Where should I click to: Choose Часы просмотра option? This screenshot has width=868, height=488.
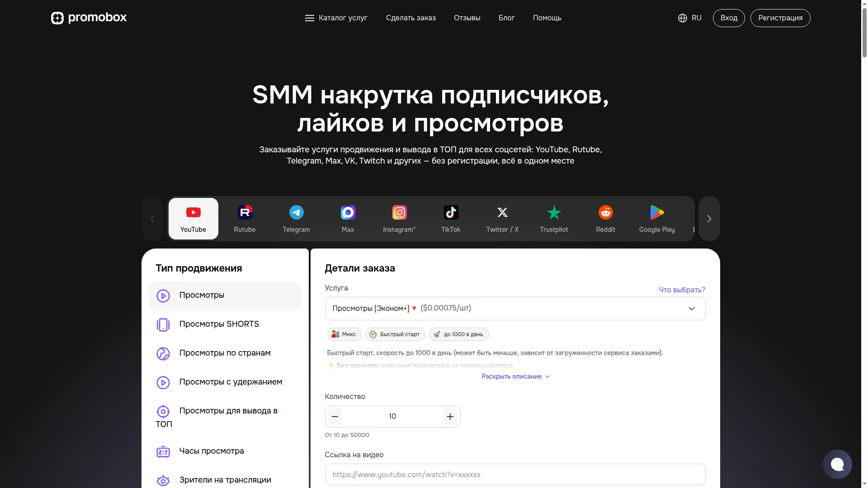click(225, 451)
